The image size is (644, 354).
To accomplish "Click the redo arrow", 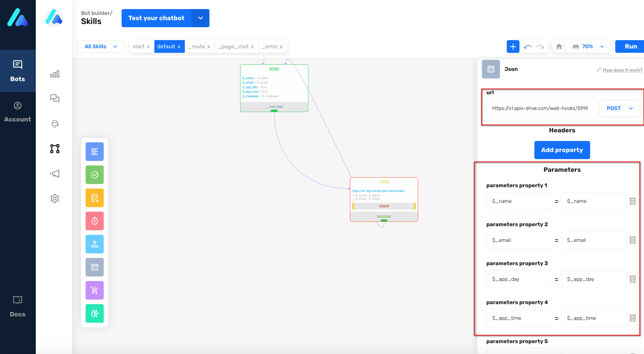I will pyautogui.click(x=540, y=47).
